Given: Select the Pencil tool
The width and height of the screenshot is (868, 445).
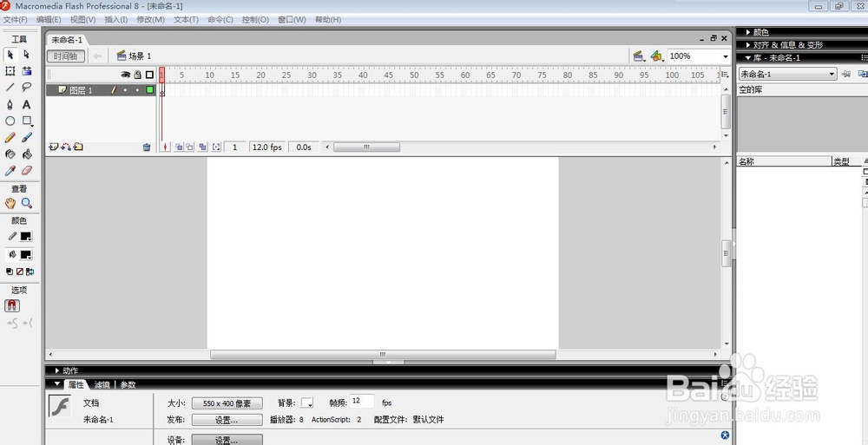Looking at the screenshot, I should click(x=10, y=137).
